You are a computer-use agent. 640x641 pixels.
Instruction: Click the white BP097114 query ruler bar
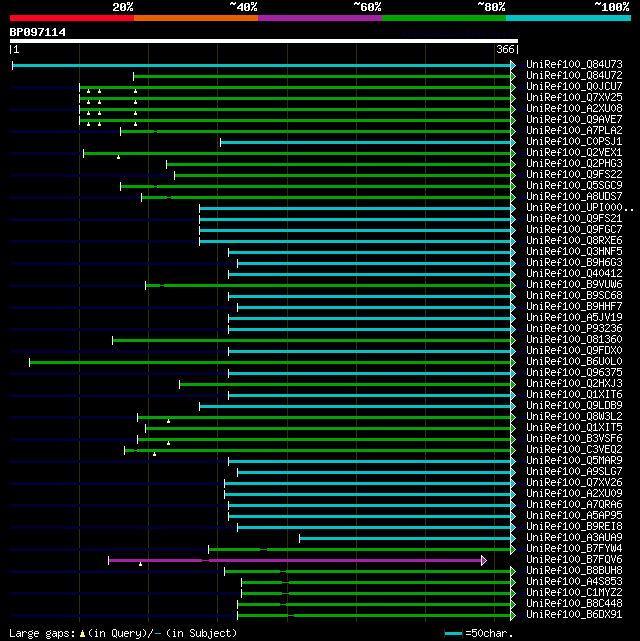point(264,41)
